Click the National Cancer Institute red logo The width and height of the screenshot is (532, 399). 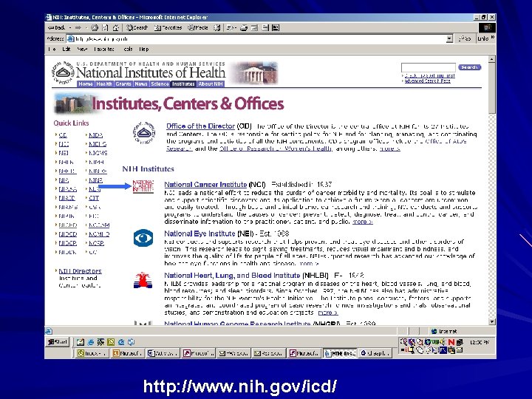(143, 186)
